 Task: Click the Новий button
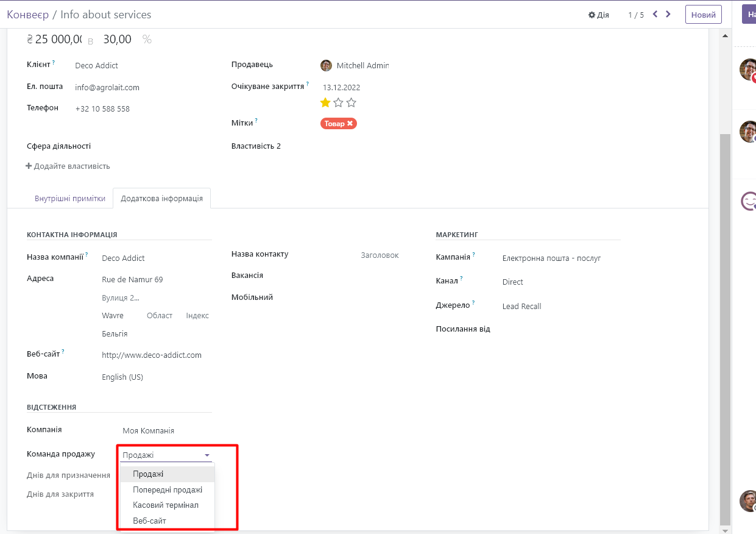[703, 15]
